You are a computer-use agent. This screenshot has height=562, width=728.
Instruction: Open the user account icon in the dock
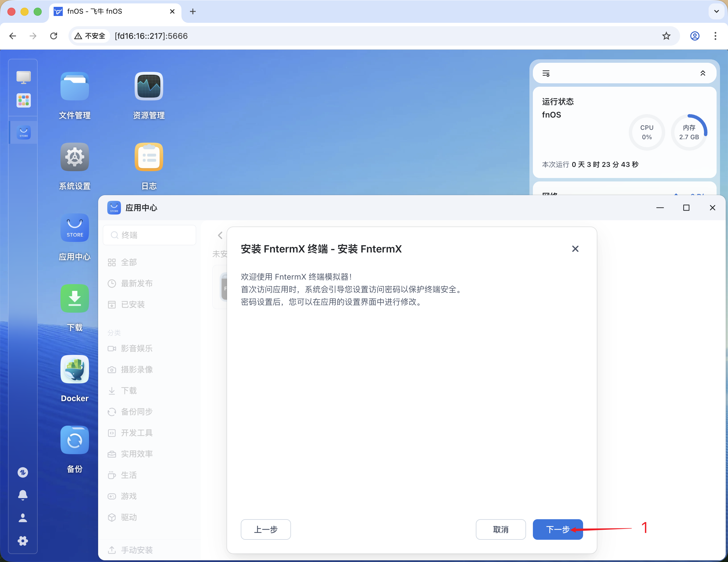22,517
